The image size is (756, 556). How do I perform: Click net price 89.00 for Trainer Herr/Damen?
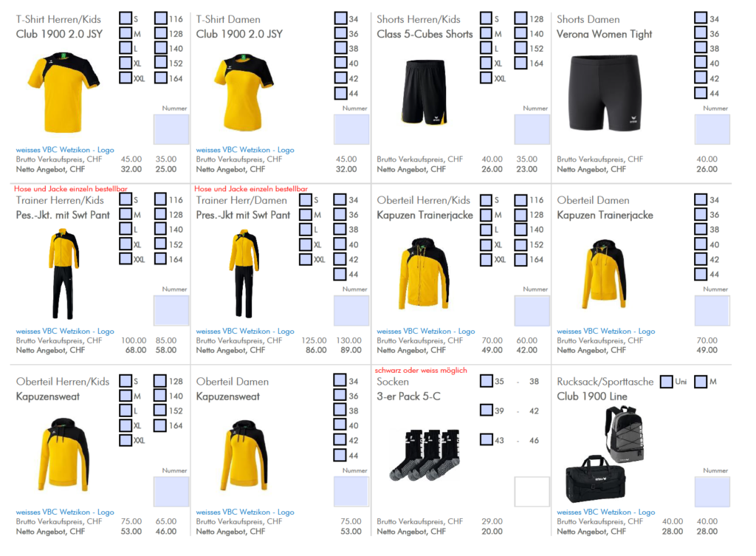click(351, 350)
